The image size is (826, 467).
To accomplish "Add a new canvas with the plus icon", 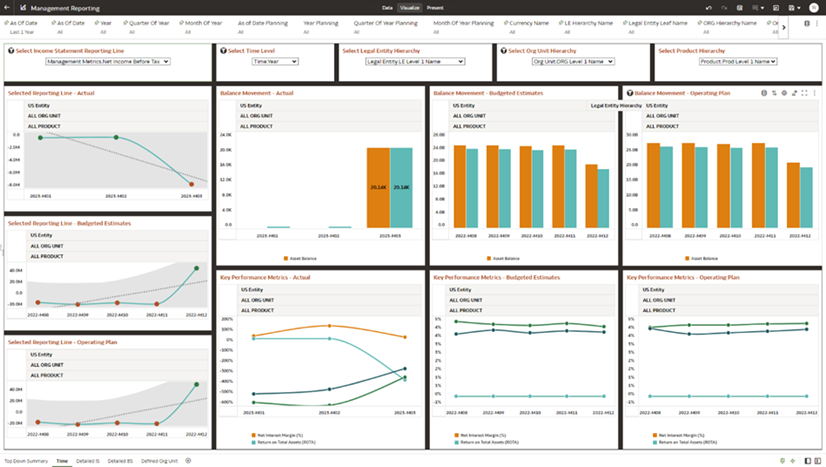I will (x=188, y=461).
